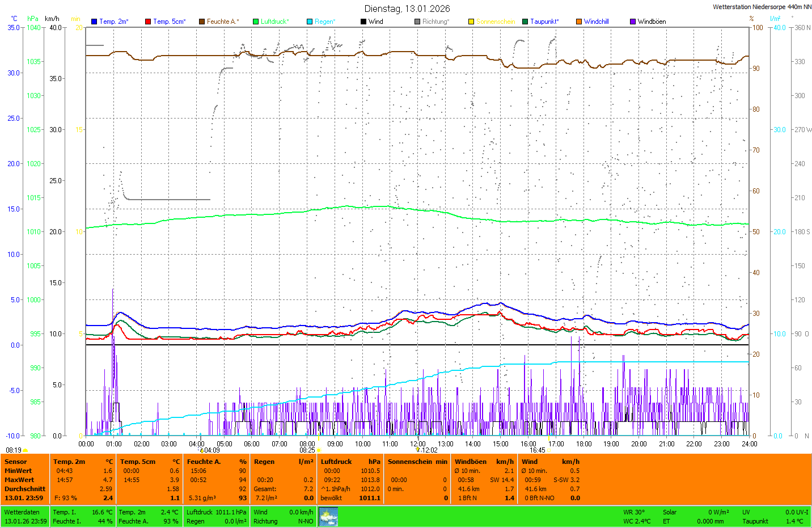This screenshot has height=528, width=812.
Task: Toggle the Windböen legend entry
Action: coord(652,22)
